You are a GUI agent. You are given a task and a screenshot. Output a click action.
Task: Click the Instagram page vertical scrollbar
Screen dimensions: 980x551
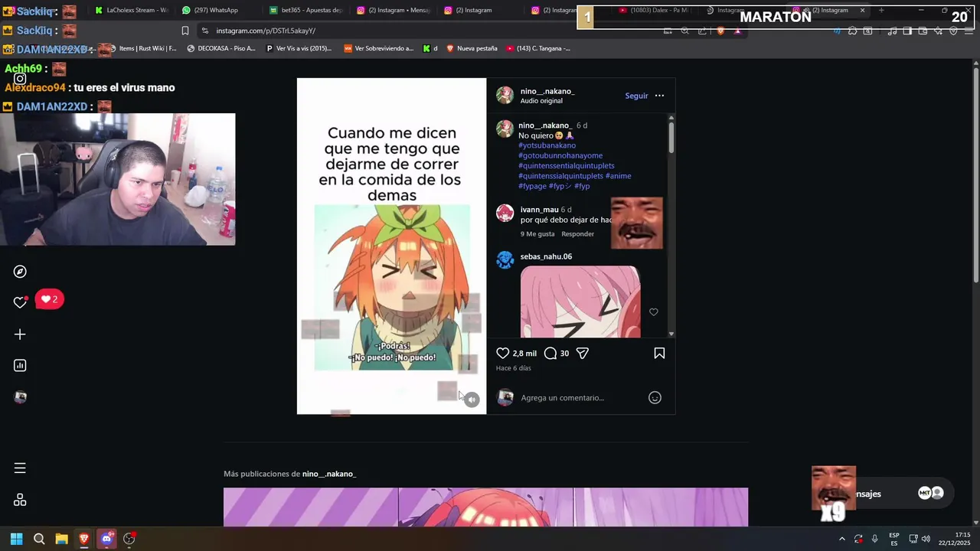[x=975, y=176]
